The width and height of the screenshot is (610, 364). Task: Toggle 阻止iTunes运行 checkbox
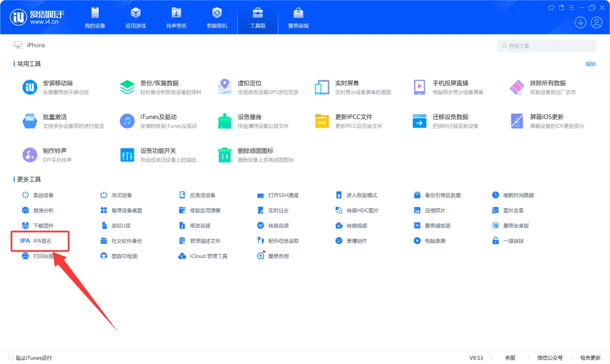pos(11,358)
